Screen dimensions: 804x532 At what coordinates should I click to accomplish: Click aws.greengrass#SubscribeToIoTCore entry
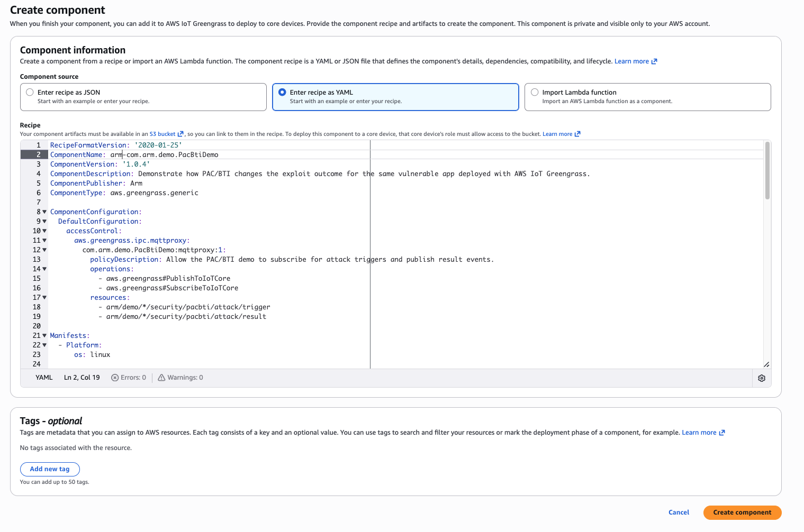(x=172, y=288)
